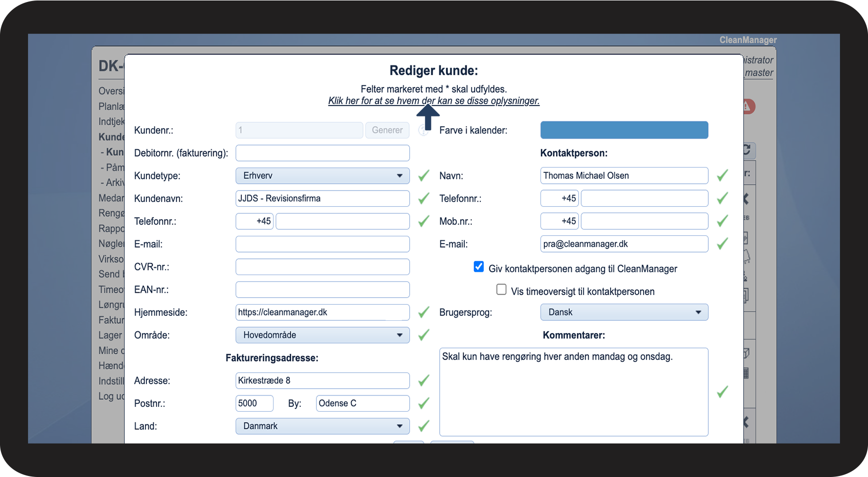
Task: Open the Land dropdown showing Danmark
Action: [323, 426]
